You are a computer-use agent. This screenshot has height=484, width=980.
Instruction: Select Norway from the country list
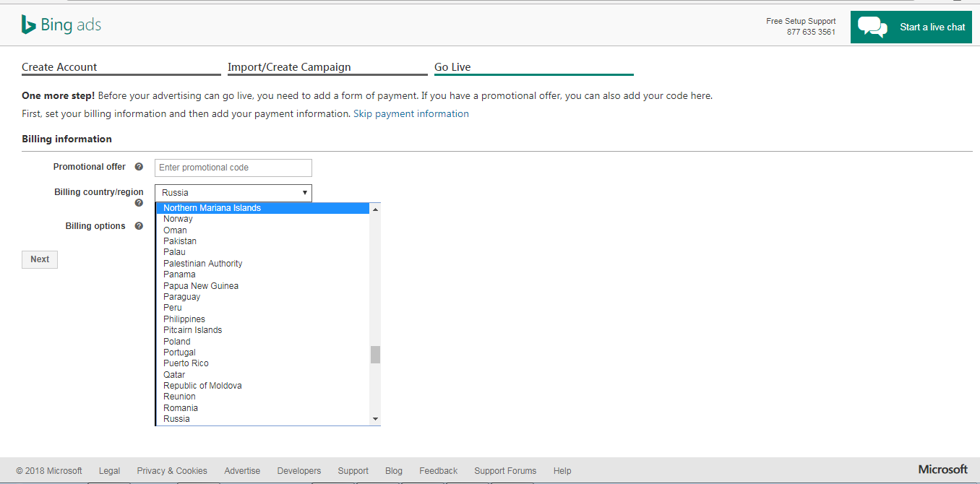click(x=178, y=219)
